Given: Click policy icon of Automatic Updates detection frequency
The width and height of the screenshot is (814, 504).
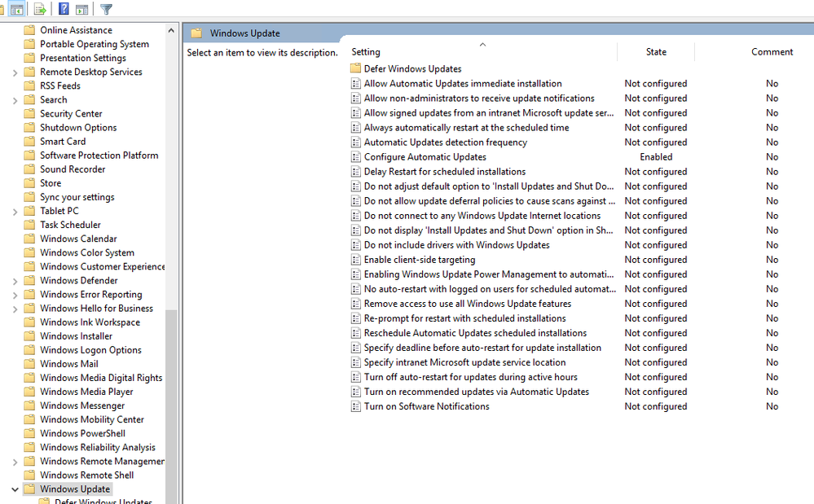Looking at the screenshot, I should click(355, 142).
